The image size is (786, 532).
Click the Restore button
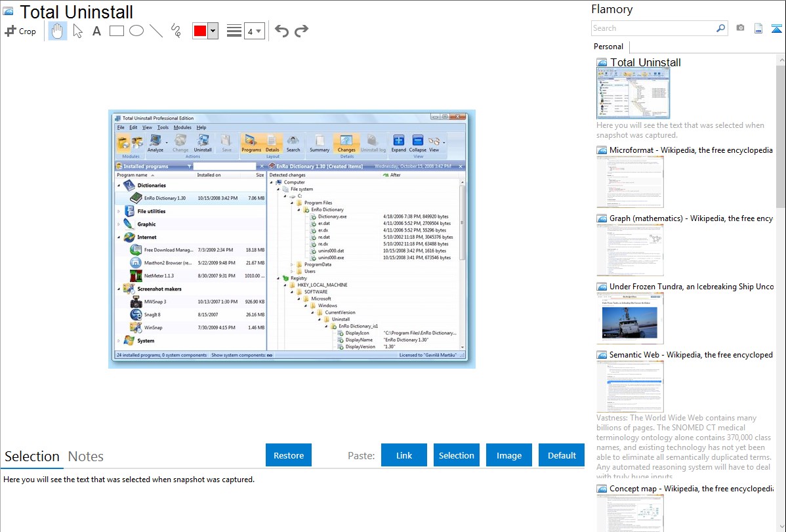289,455
